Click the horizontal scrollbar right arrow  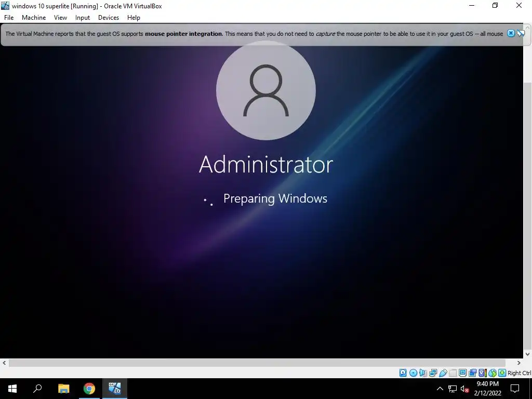[519, 363]
